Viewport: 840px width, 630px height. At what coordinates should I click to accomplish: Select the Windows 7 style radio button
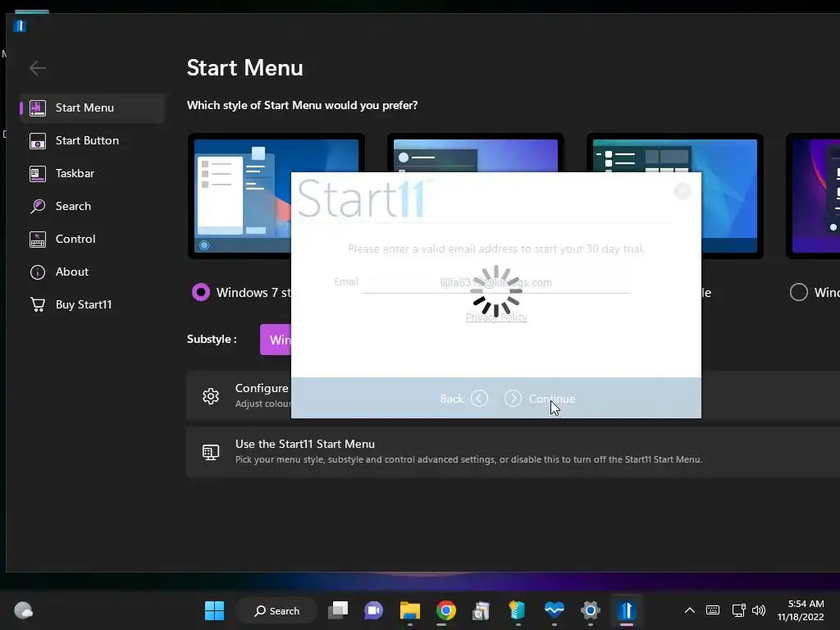[x=201, y=292]
